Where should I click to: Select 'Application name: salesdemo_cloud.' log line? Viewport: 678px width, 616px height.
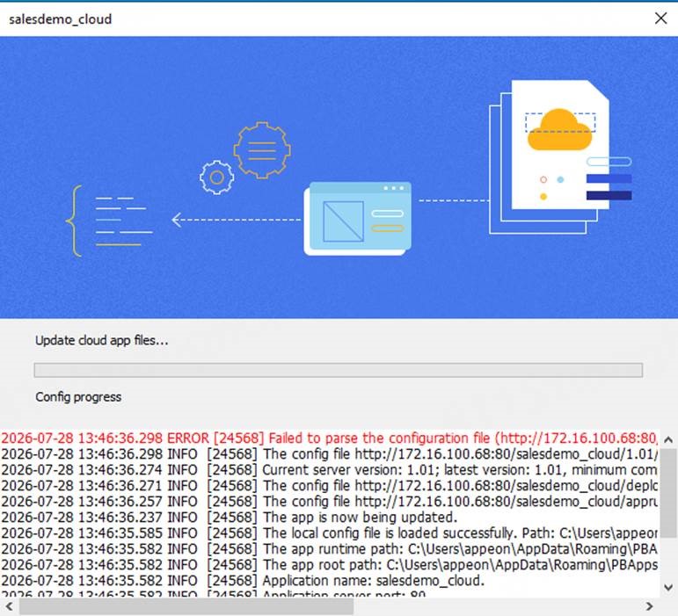[x=243, y=581]
